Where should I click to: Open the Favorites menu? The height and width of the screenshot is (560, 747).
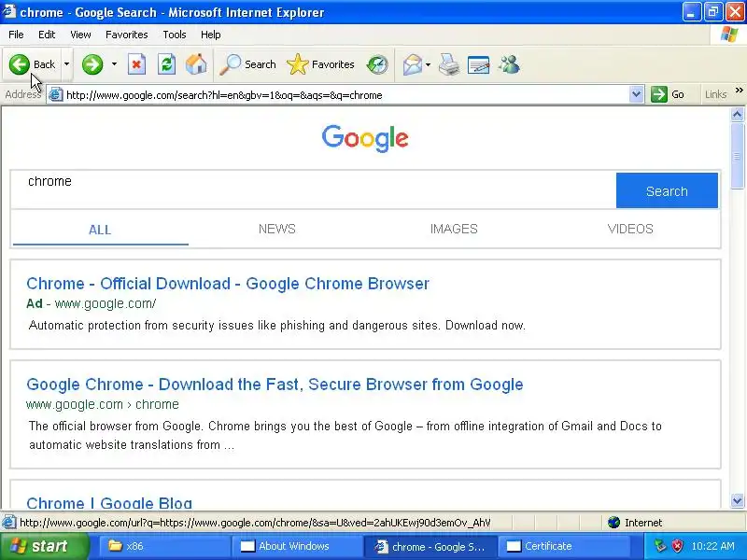[127, 35]
